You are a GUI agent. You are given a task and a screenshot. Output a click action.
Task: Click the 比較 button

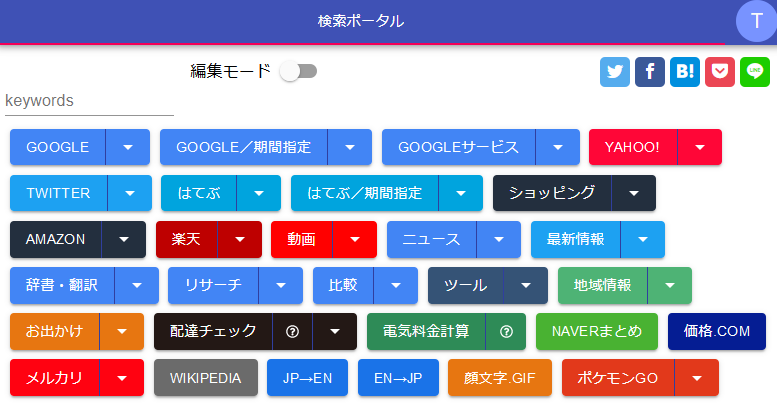[343, 286]
